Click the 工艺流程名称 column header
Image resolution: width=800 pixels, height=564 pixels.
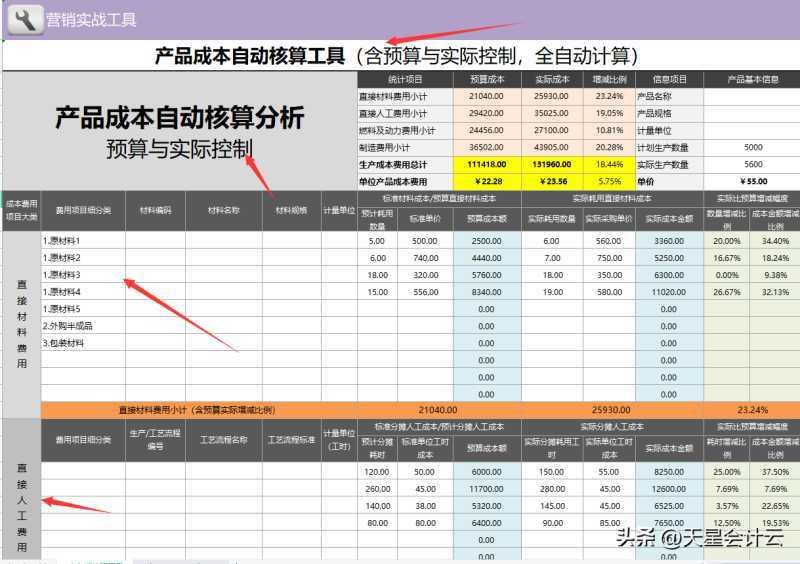point(224,439)
